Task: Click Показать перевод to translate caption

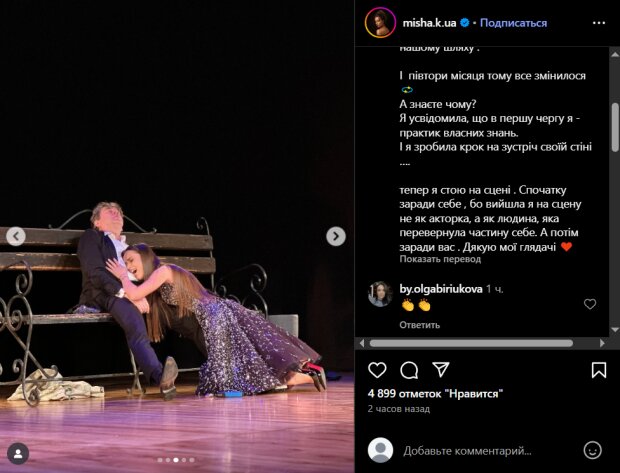Action: pos(440,259)
